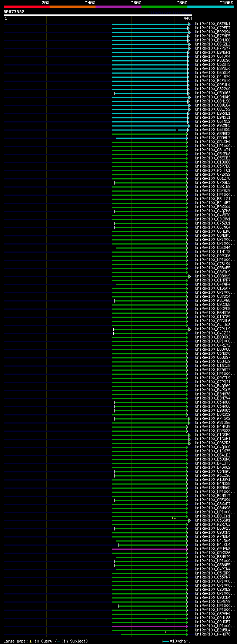
Task: Click the purple ~60% identity legend bar
Action: click(118, 6)
